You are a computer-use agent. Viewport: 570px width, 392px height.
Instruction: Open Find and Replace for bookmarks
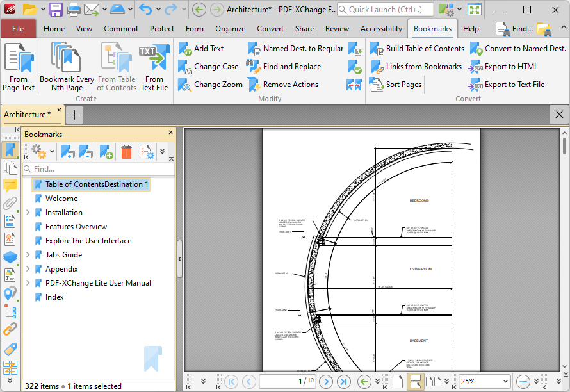coord(284,67)
